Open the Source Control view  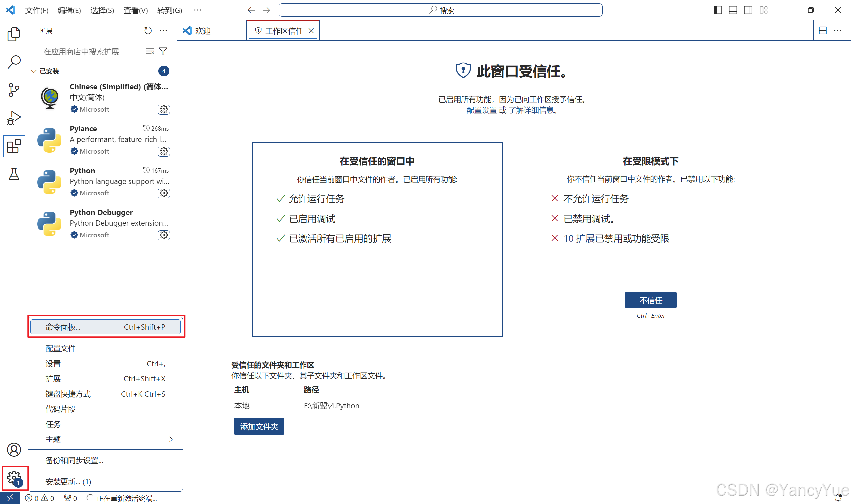click(x=14, y=90)
